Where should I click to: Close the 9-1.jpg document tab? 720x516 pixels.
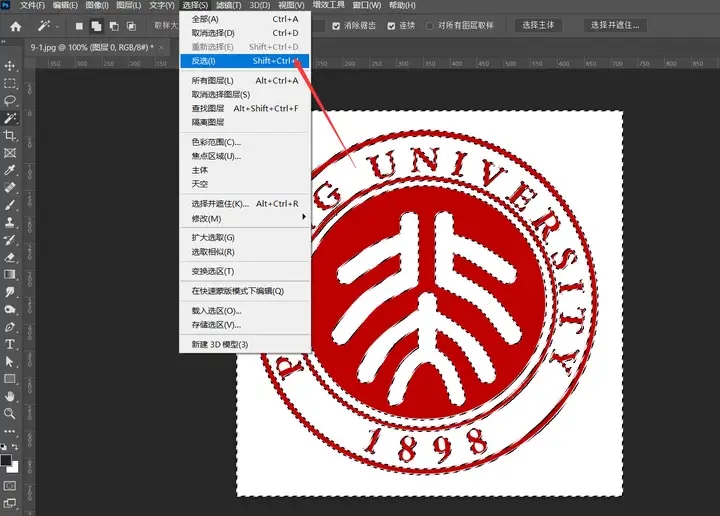[x=161, y=47]
